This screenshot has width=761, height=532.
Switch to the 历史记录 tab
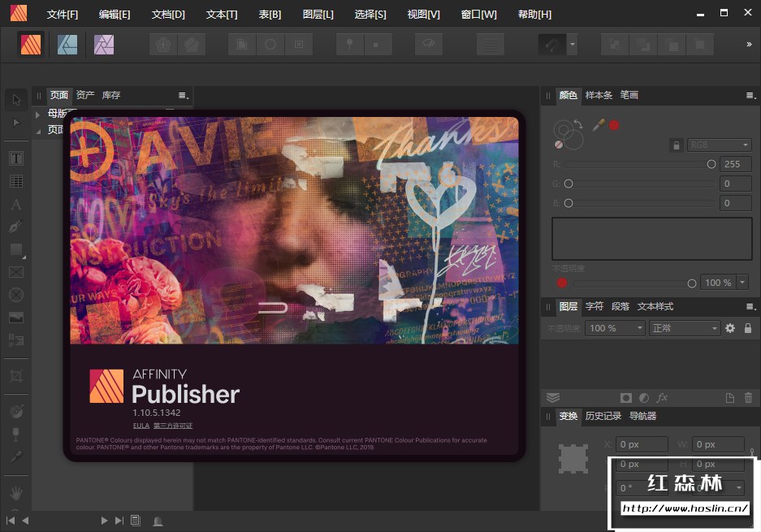603,416
